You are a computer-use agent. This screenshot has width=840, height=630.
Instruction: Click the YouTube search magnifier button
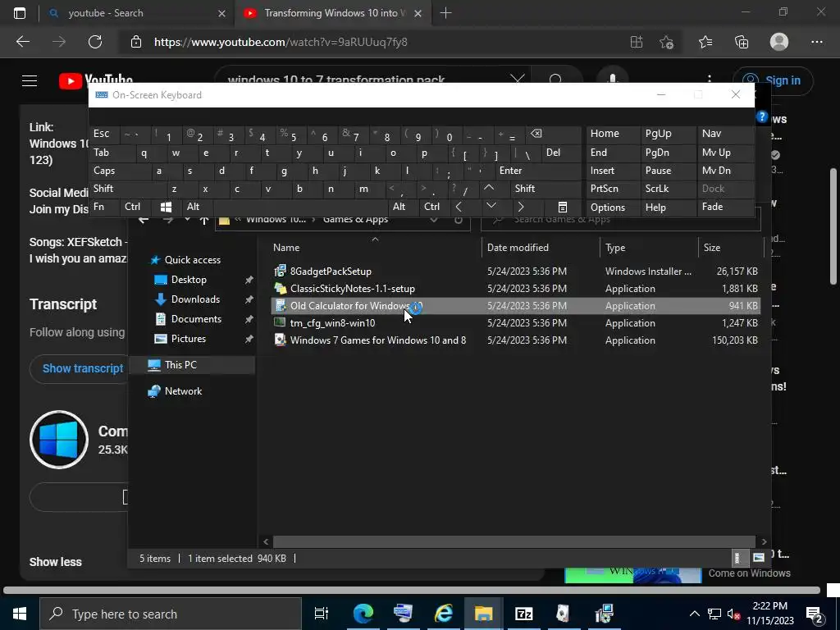555,80
